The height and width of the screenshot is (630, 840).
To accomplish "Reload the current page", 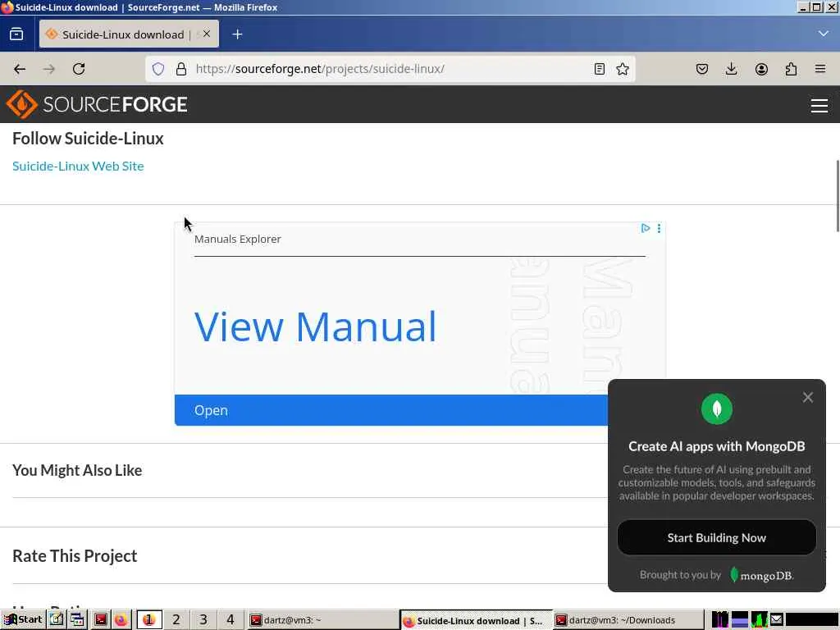I will [x=79, y=69].
